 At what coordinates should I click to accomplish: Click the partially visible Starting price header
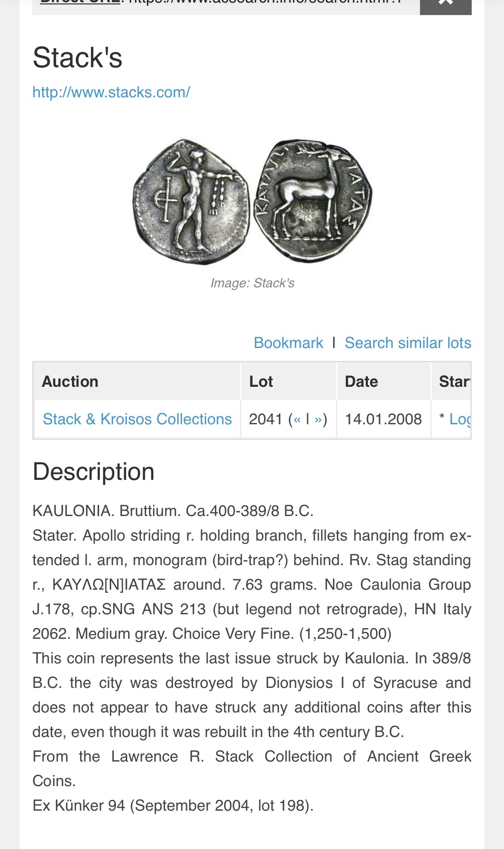pos(454,382)
